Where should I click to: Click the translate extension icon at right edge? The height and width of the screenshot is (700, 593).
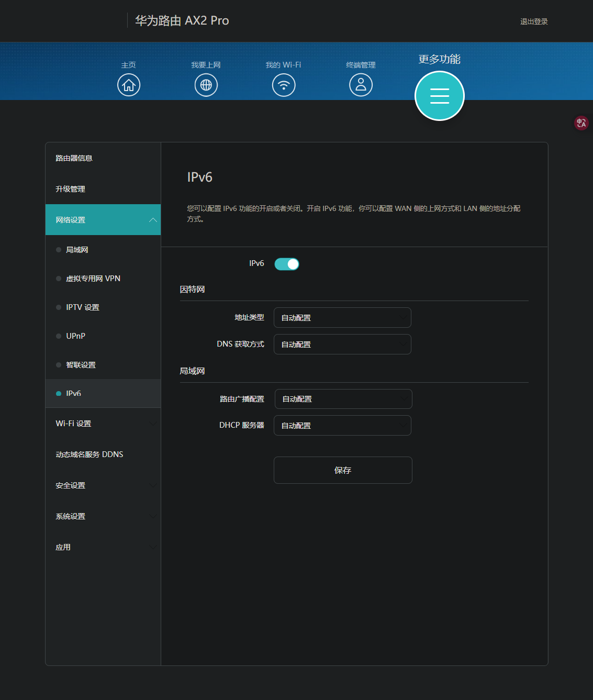coord(581,123)
